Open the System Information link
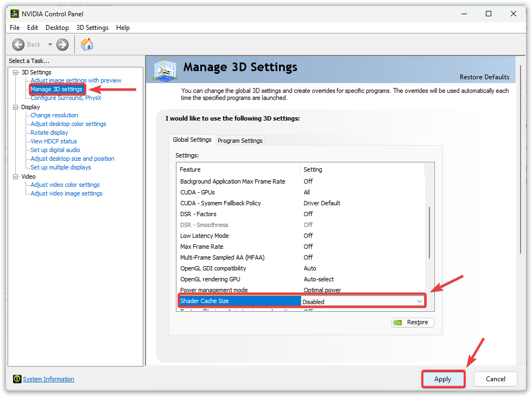532x397 pixels. 48,379
